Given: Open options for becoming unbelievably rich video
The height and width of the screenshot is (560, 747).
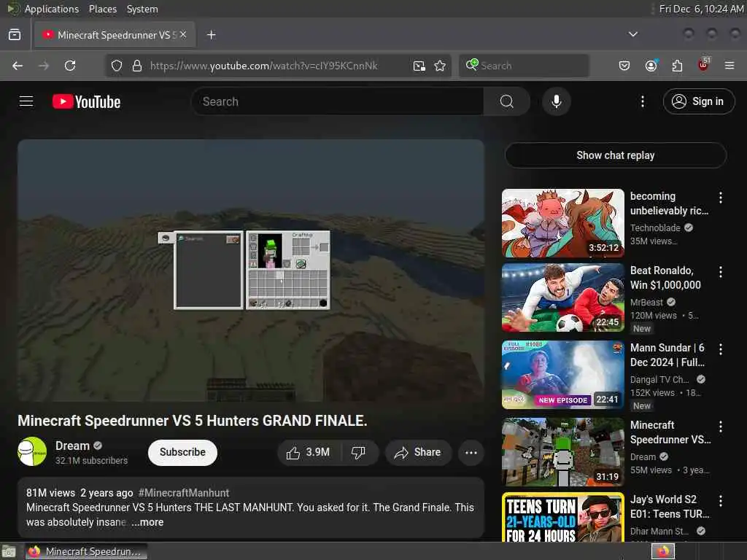Looking at the screenshot, I should 720,197.
